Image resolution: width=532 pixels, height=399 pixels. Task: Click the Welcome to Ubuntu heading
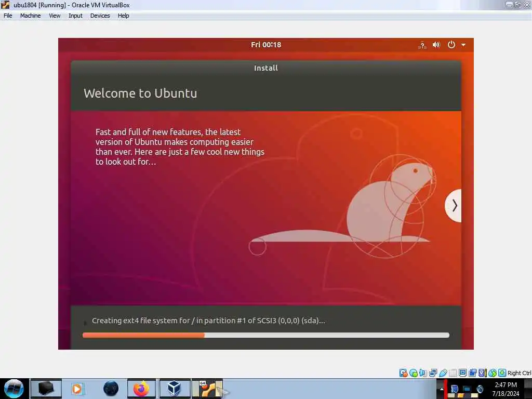(x=140, y=94)
